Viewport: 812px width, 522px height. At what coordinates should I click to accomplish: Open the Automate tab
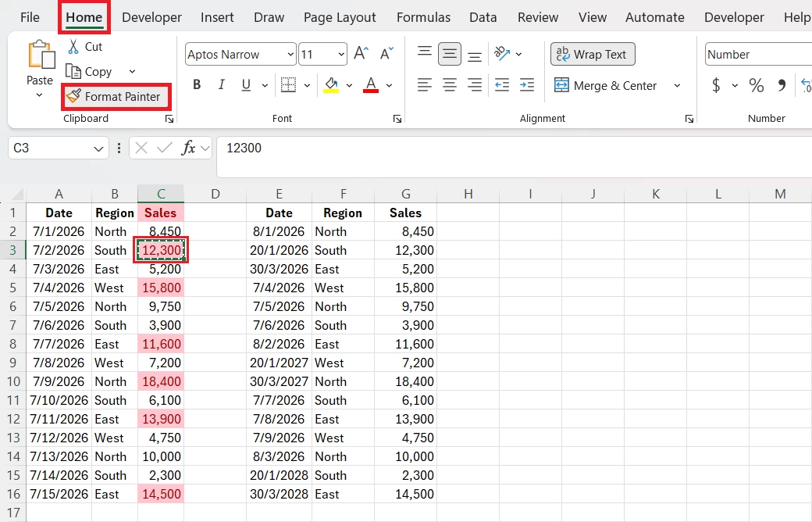pyautogui.click(x=654, y=17)
